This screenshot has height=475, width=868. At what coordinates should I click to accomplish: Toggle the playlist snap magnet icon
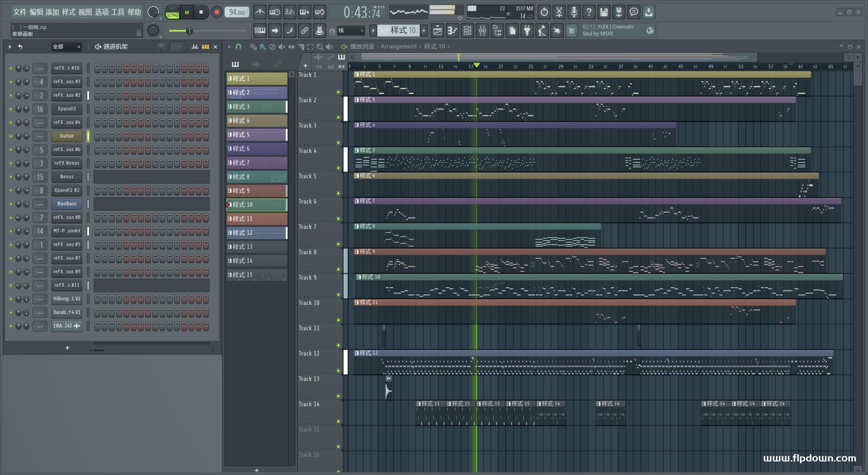[239, 47]
